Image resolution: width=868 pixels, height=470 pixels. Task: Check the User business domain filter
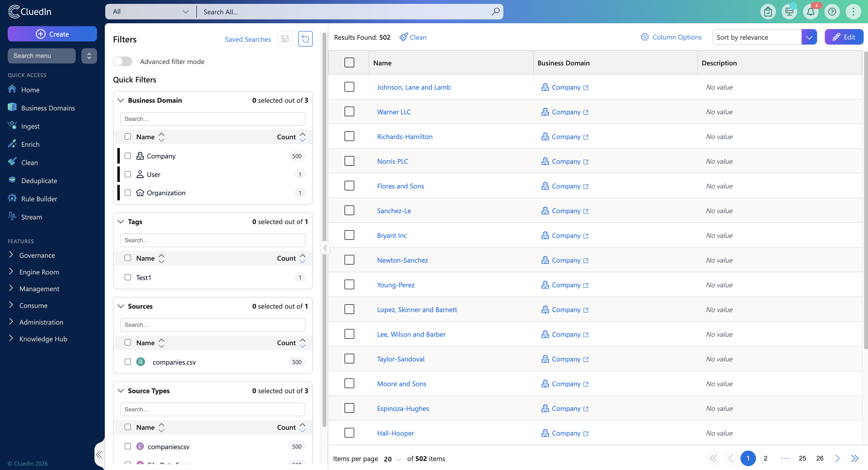[x=128, y=174]
